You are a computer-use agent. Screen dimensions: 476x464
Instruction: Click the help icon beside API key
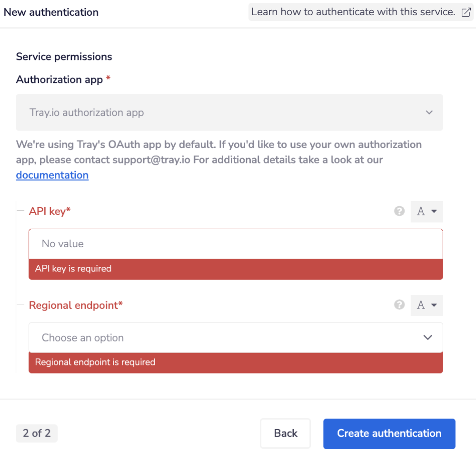pos(399,211)
